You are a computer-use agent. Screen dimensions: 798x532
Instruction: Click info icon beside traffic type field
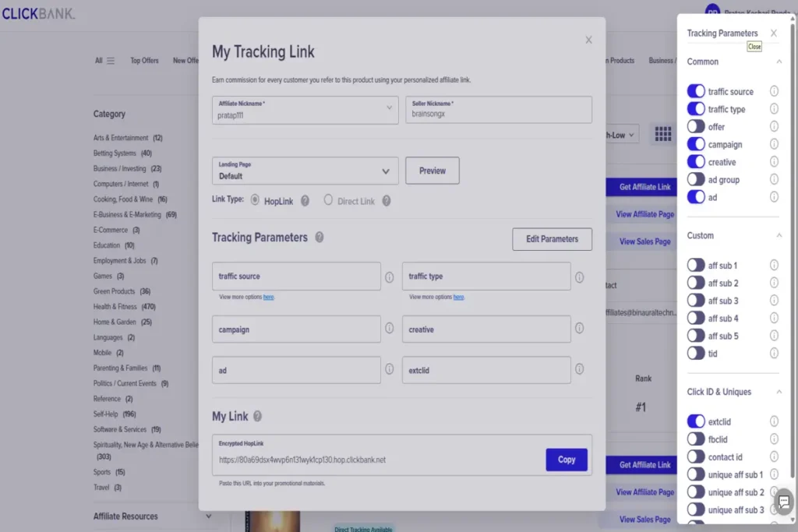pyautogui.click(x=579, y=277)
